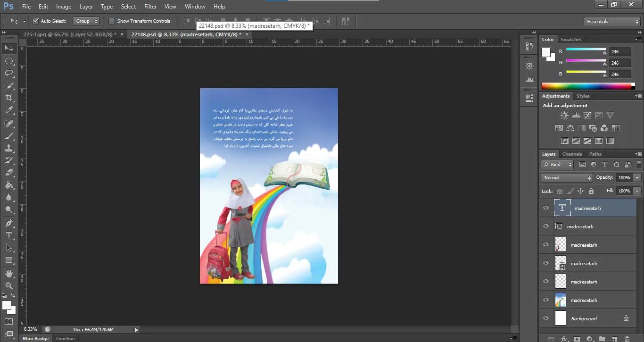Click the Brightness/Contrast adjustment icon
644x342 pixels.
point(564,115)
